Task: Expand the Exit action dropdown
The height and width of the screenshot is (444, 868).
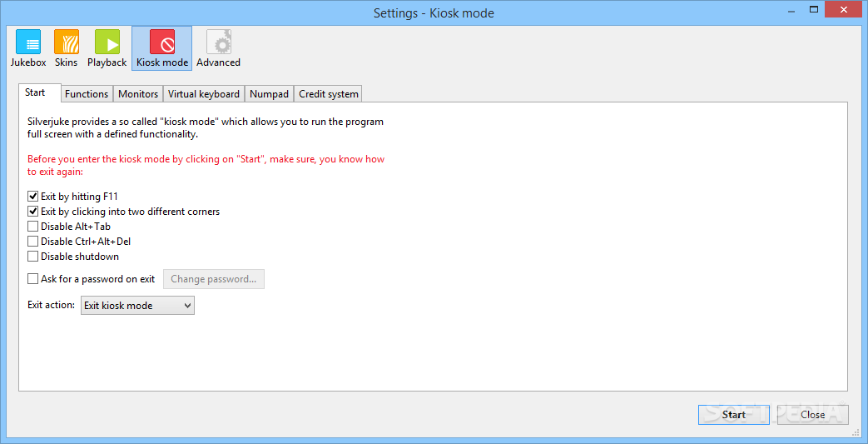Action: tap(137, 306)
